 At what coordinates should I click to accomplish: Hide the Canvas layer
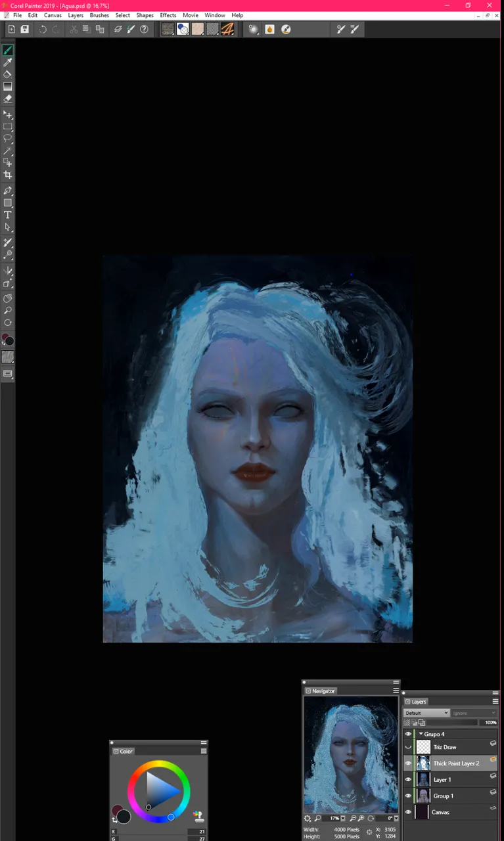click(x=408, y=812)
